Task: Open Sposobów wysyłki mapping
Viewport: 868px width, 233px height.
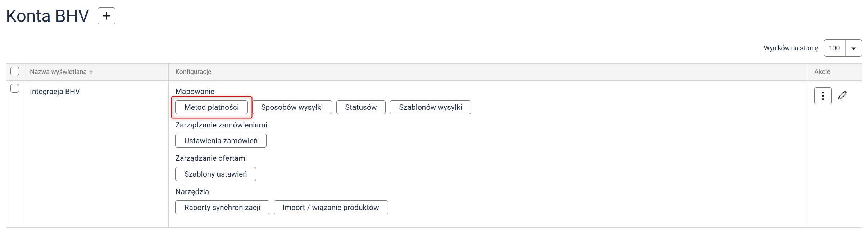Action: [292, 107]
